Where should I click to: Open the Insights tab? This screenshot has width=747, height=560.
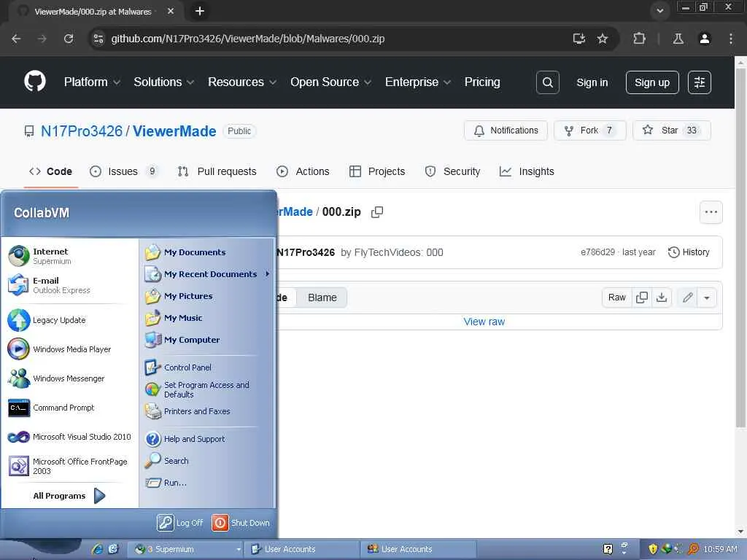click(527, 171)
